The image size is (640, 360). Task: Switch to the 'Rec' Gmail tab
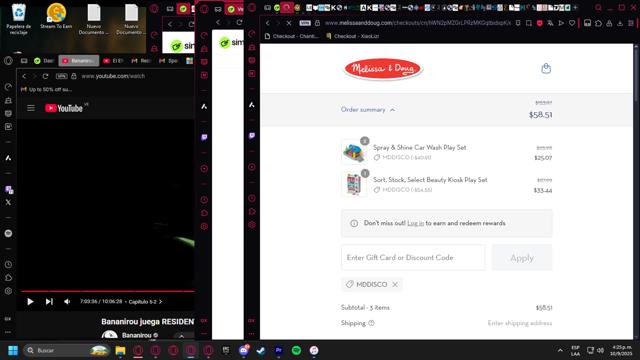pyautogui.click(x=140, y=61)
